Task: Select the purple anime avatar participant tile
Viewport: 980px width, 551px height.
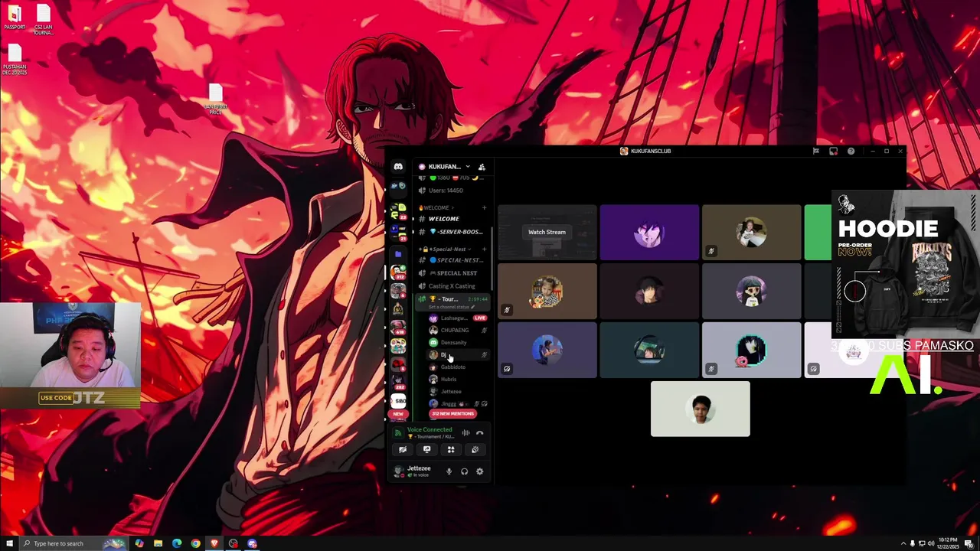Action: click(x=649, y=232)
